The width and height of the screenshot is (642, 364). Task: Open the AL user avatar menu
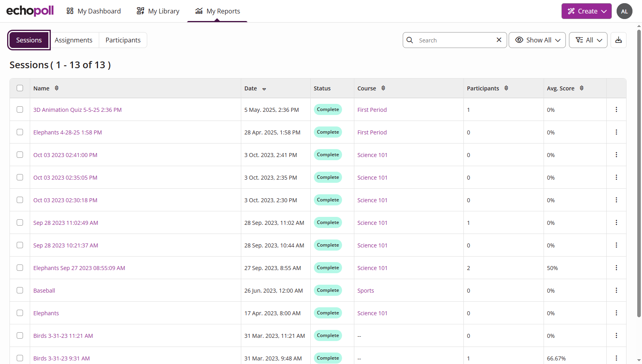[x=625, y=11]
